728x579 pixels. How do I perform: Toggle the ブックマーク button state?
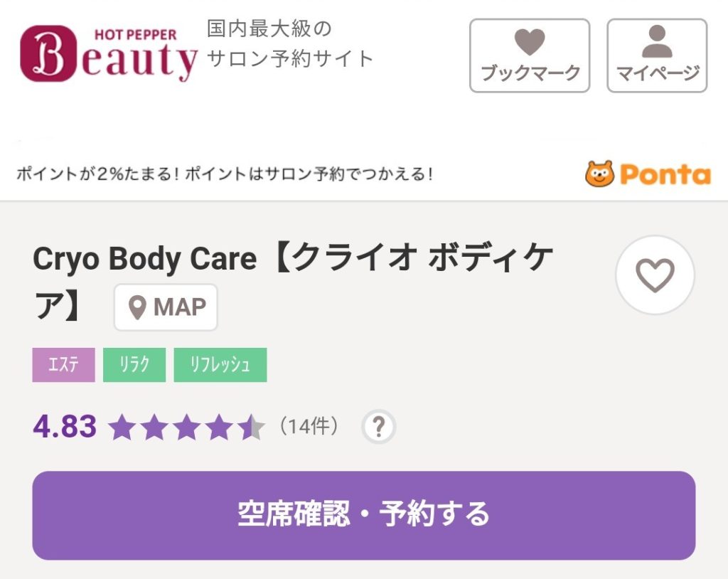(x=529, y=55)
